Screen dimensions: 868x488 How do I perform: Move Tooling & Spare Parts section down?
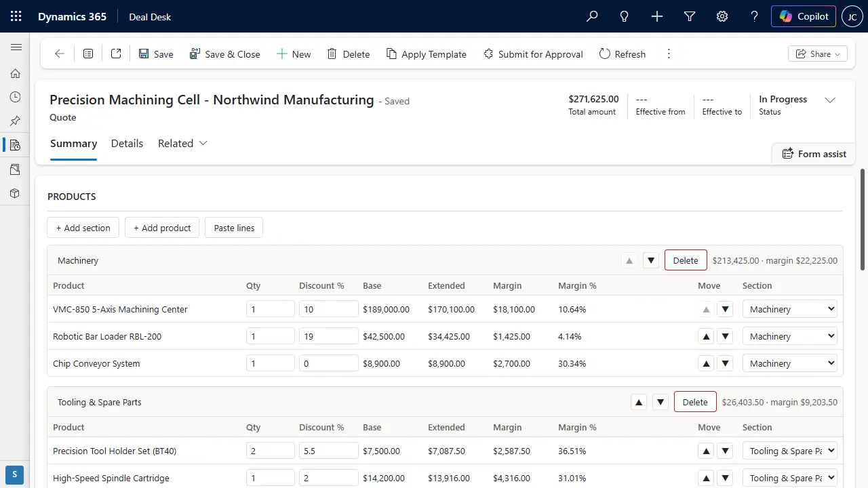point(660,402)
